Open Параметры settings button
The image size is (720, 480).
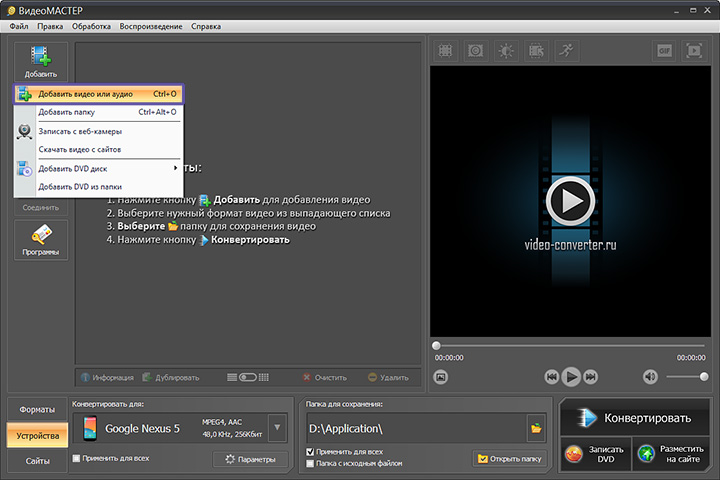point(251,459)
